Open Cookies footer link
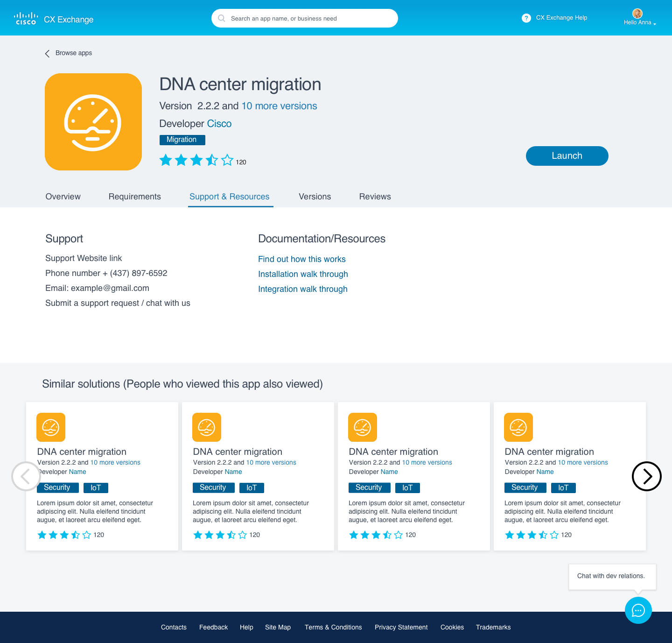This screenshot has height=643, width=672. pos(452,627)
